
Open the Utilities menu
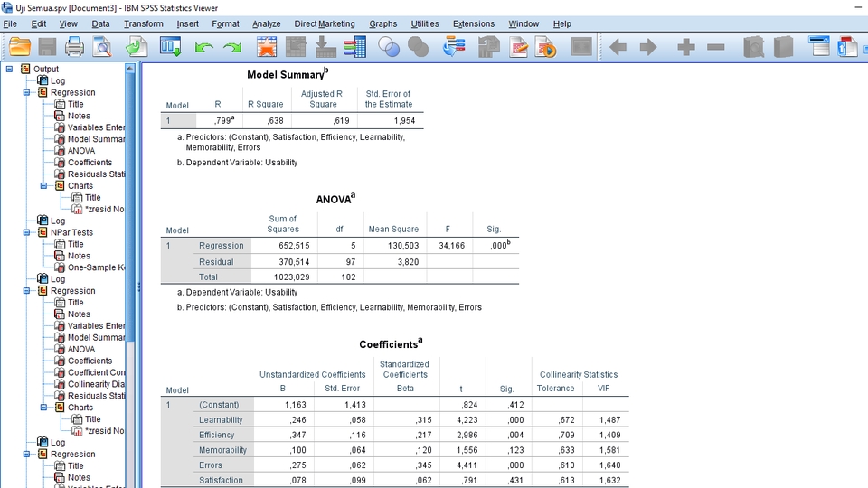pyautogui.click(x=425, y=23)
